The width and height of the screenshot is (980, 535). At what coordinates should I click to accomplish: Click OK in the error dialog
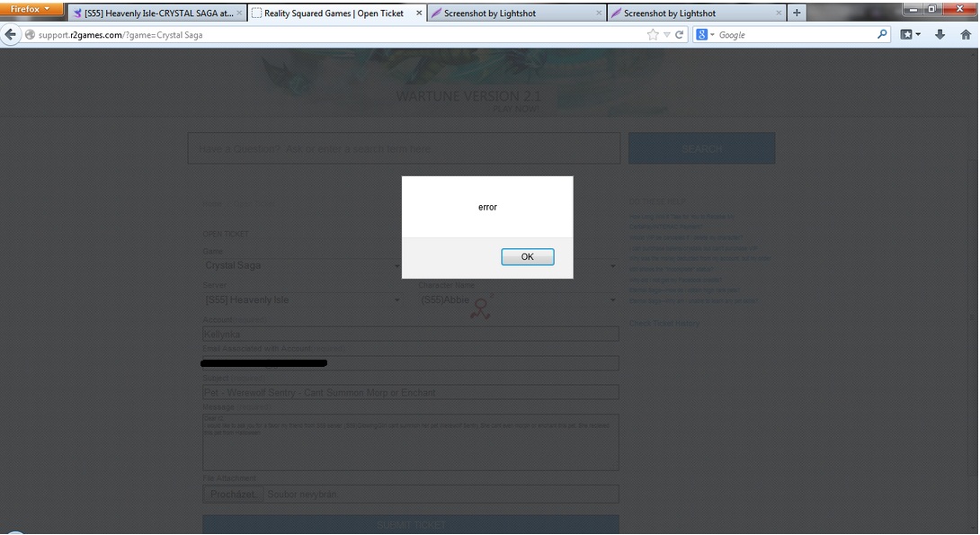click(x=527, y=257)
